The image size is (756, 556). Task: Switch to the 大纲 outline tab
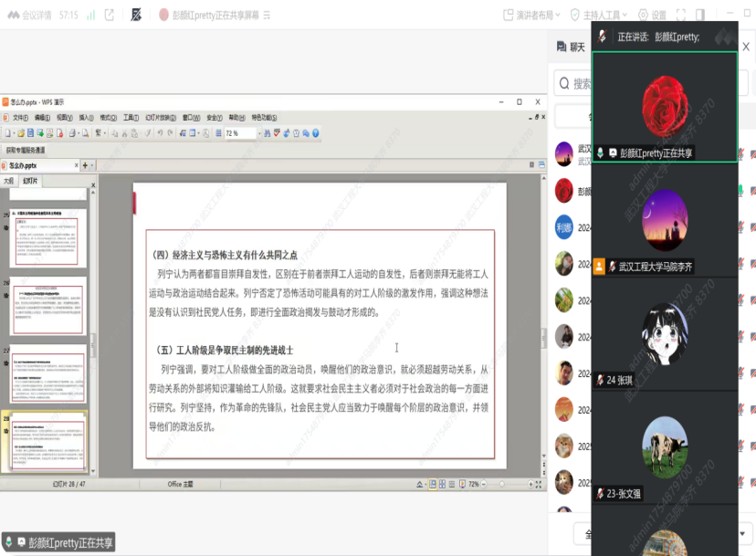[x=9, y=181]
